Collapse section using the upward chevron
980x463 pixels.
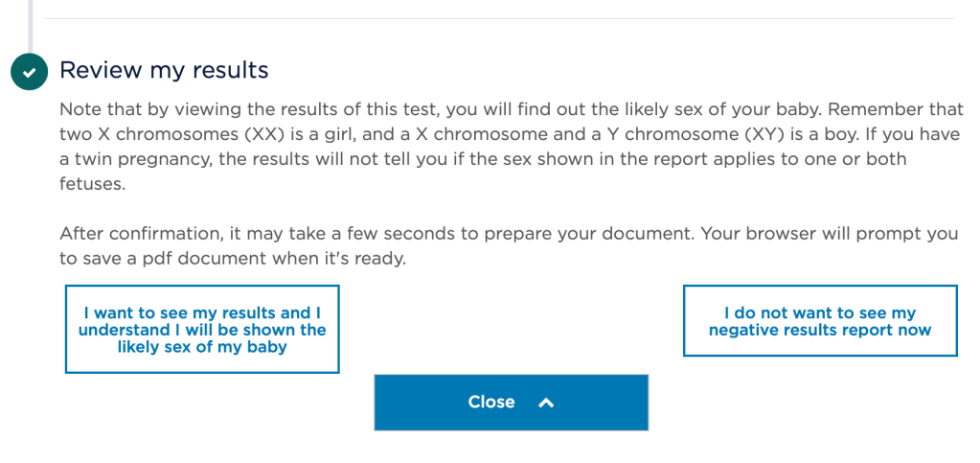tap(546, 403)
